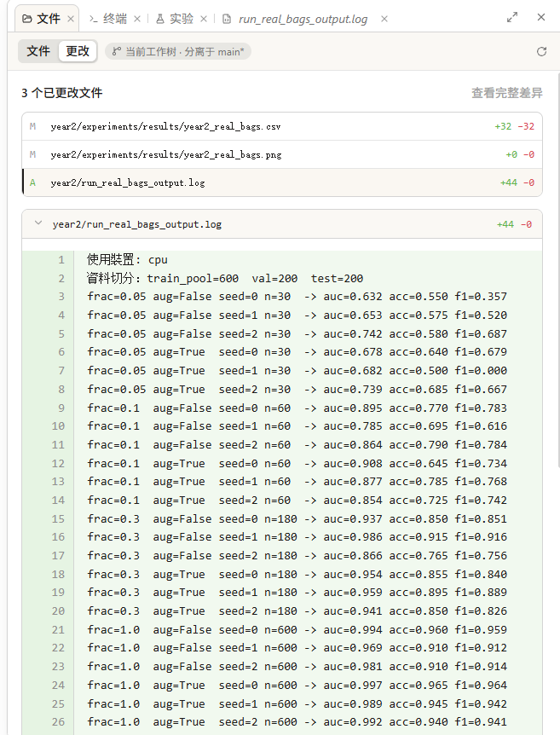560x735 pixels.
Task: Click the line with auc=0.994
Action: click(282, 630)
